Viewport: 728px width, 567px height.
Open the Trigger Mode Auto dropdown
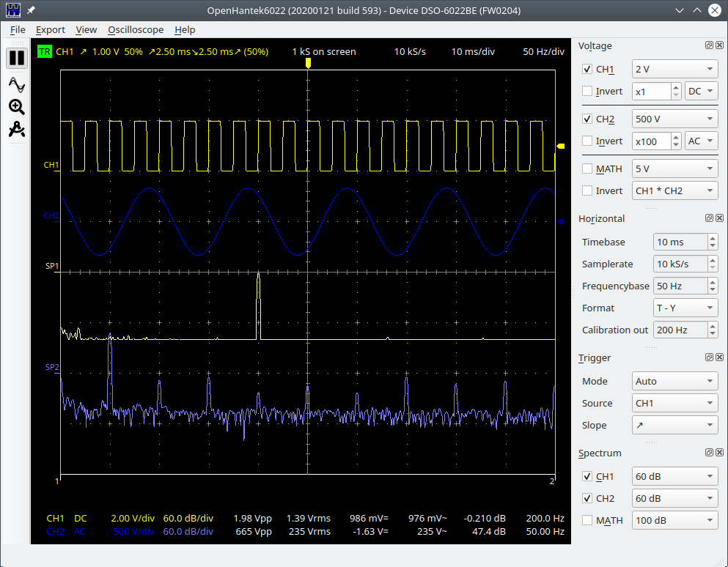(674, 382)
